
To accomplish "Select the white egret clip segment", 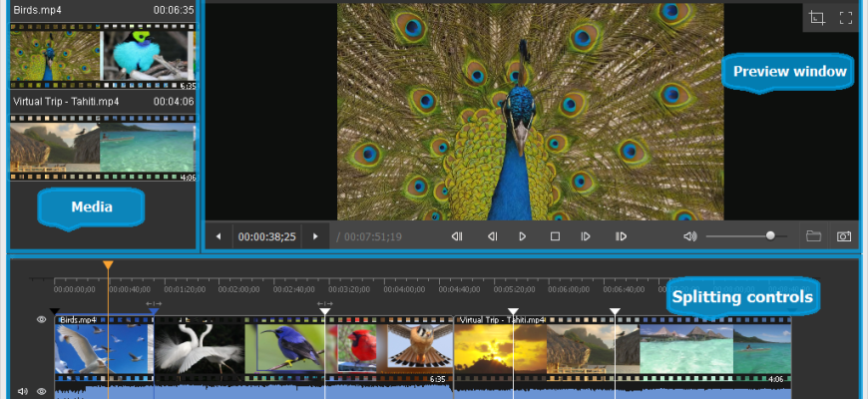I will pos(200,349).
